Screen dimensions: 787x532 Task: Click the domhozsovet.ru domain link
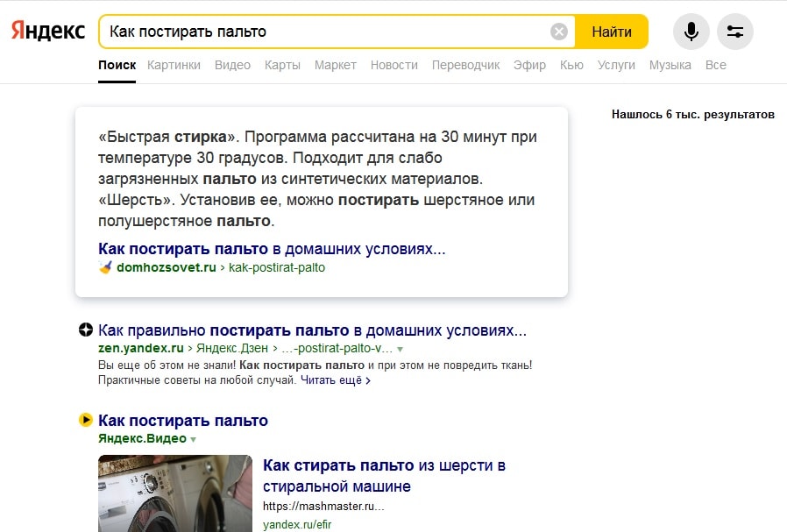(167, 267)
